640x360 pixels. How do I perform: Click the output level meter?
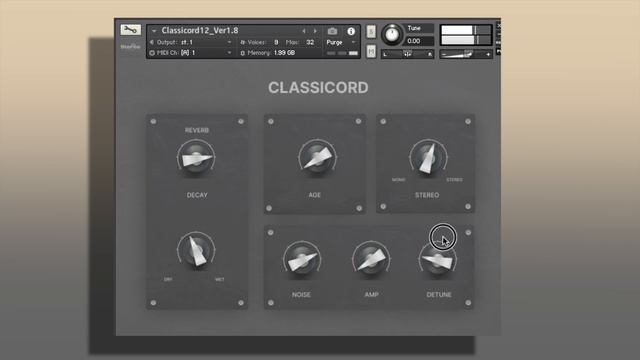466,35
